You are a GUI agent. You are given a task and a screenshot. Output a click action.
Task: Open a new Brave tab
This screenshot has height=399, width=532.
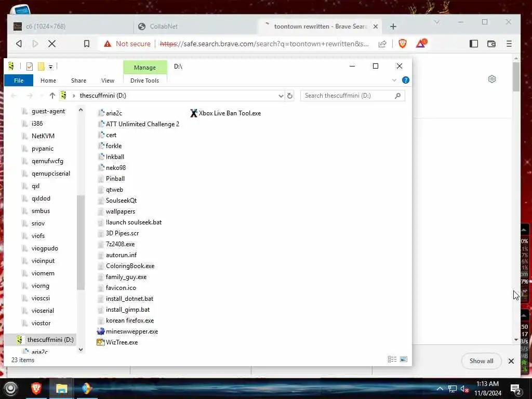393,26
